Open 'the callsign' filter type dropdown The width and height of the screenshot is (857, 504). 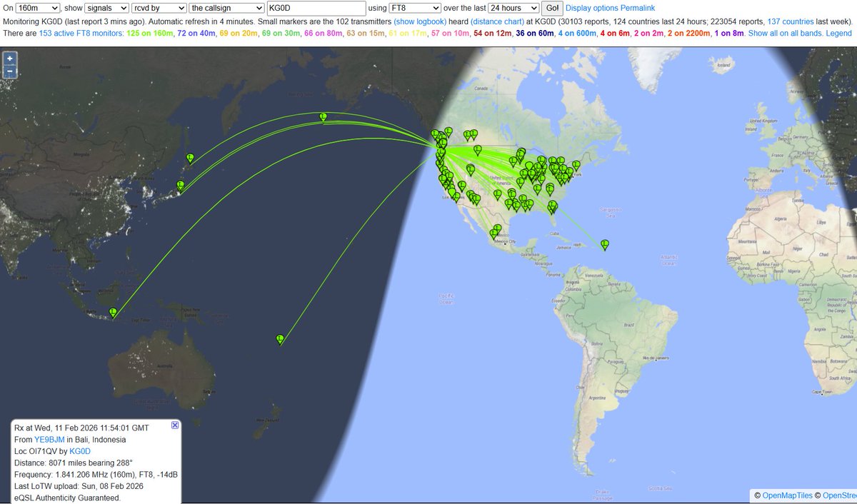click(x=226, y=8)
